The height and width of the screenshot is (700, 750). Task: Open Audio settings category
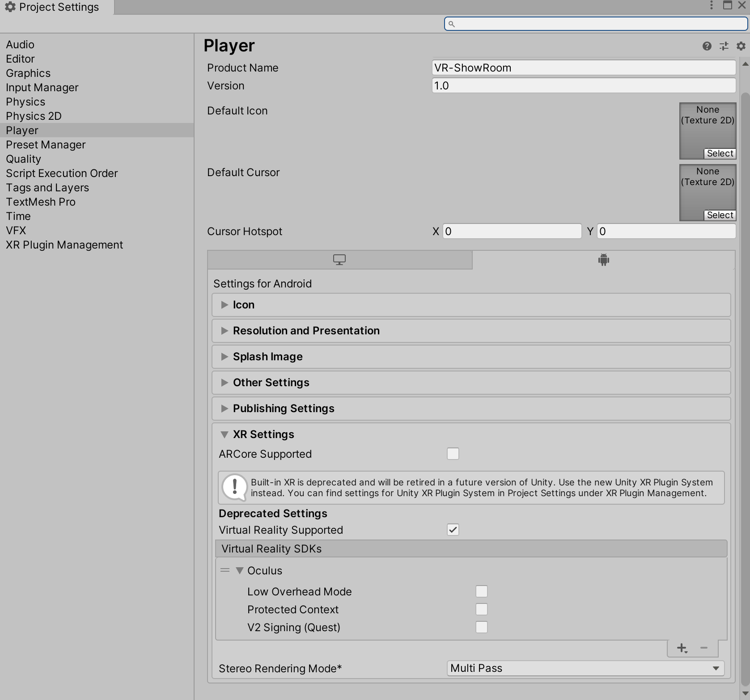tap(97, 45)
